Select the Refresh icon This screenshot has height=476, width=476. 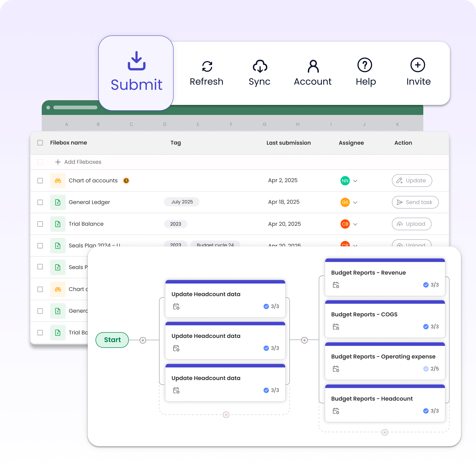pyautogui.click(x=207, y=66)
